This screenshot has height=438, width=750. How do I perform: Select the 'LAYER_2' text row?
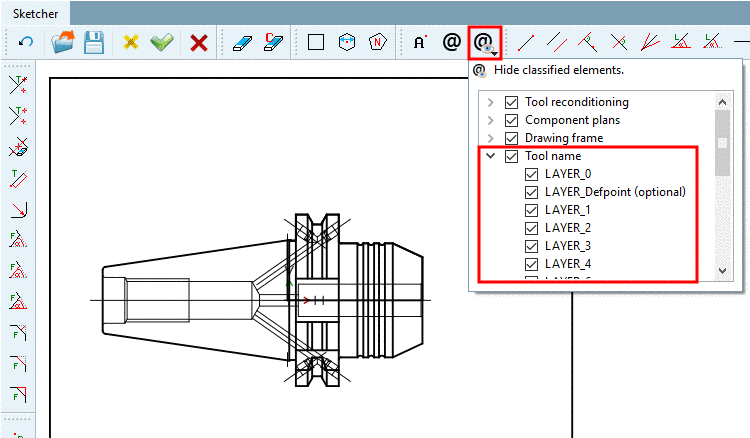(568, 228)
